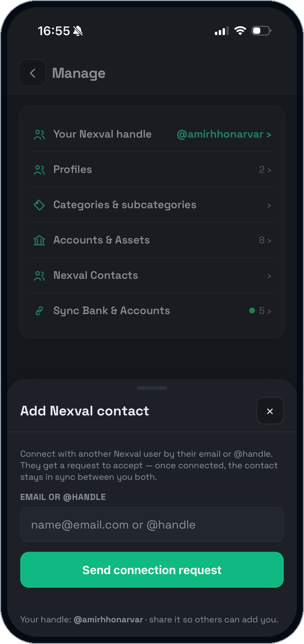
Task: Grab the sheet drag handle bar
Action: 152,387
